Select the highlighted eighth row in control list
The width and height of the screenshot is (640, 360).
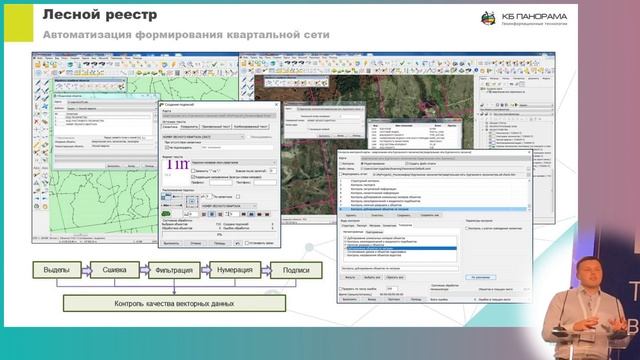(x=433, y=209)
